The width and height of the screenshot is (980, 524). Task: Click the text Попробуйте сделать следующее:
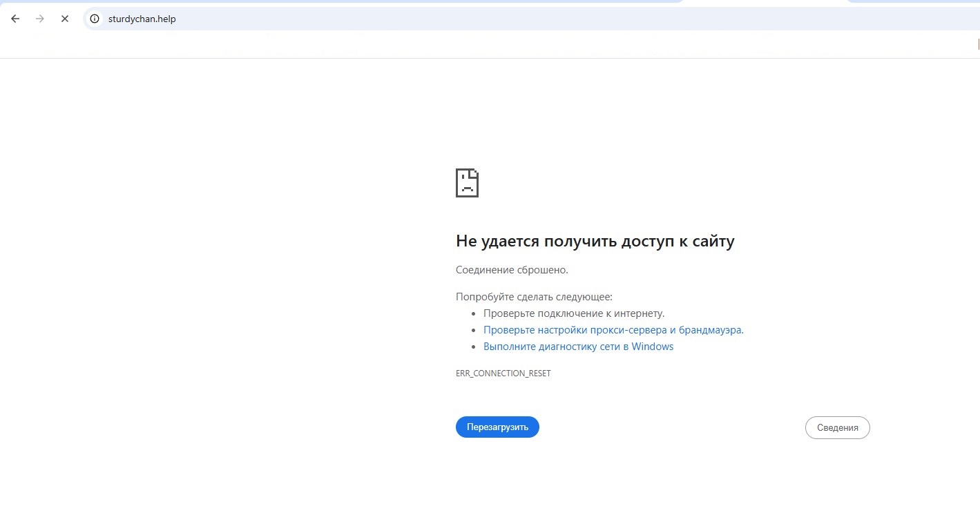point(534,297)
